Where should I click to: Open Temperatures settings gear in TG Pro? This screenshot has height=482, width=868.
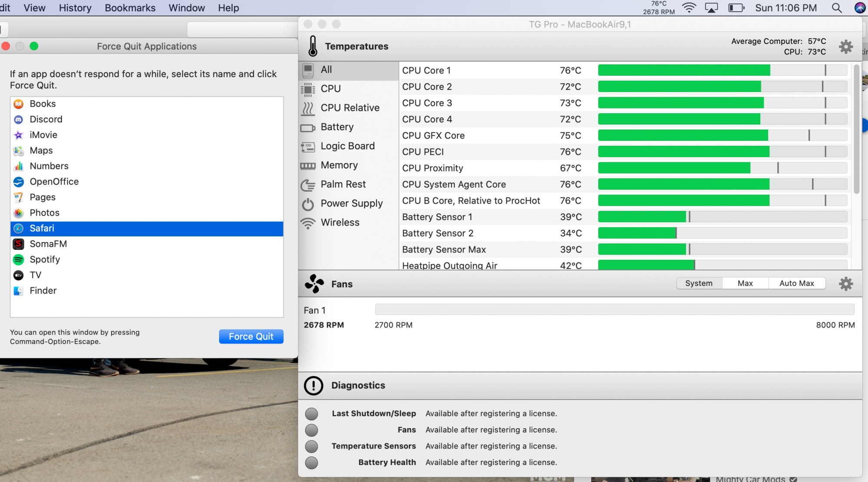tap(845, 46)
